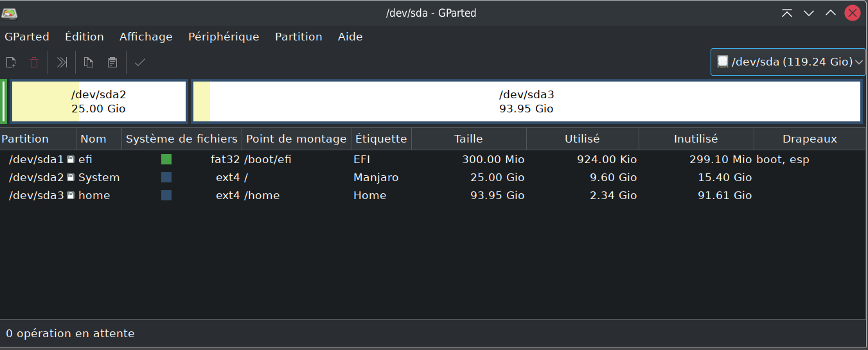Screen dimensions: 868x350
Task: Click the fat32 file system text
Action: point(226,159)
